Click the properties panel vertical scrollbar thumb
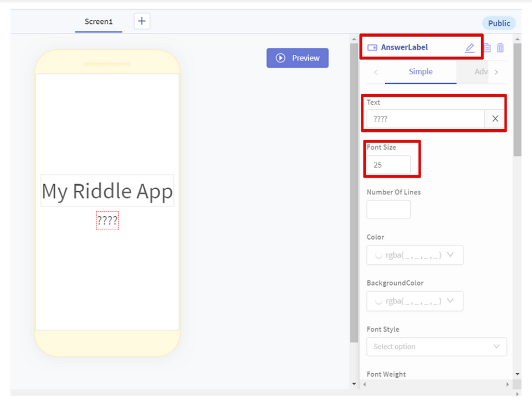Viewport: 532px width, 401px height. [x=517, y=99]
